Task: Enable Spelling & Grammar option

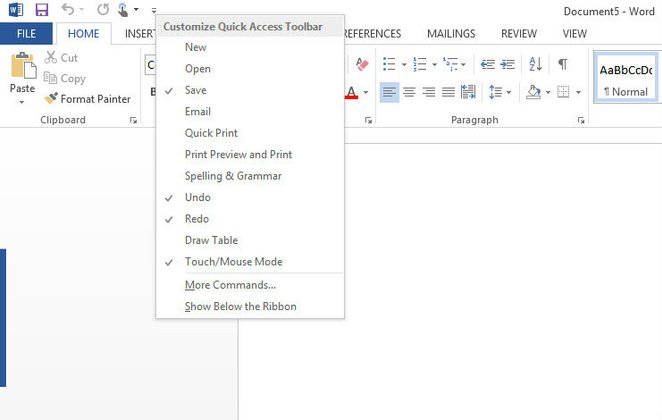Action: 250,176
